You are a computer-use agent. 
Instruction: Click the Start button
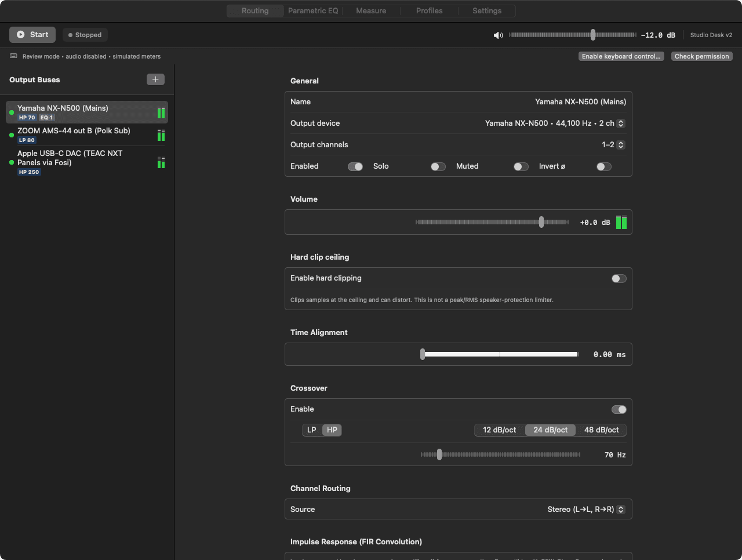[x=32, y=35]
